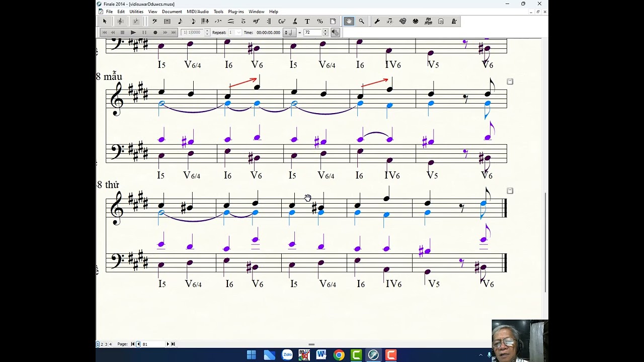Select the Page Layout tool

pyautogui.click(x=333, y=21)
